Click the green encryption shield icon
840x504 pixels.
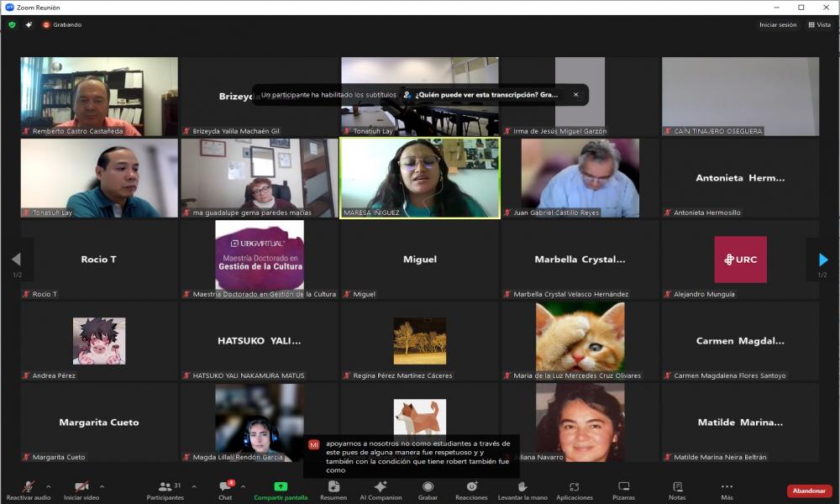point(12,24)
